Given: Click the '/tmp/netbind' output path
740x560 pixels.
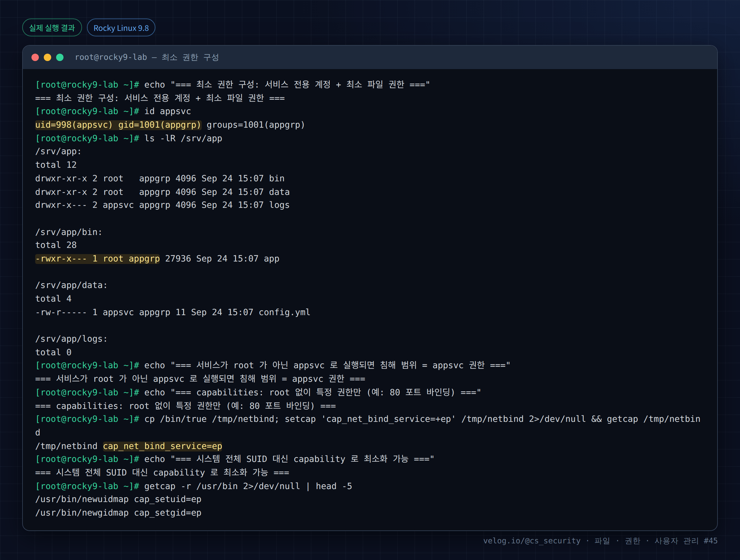Looking at the screenshot, I should (66, 446).
